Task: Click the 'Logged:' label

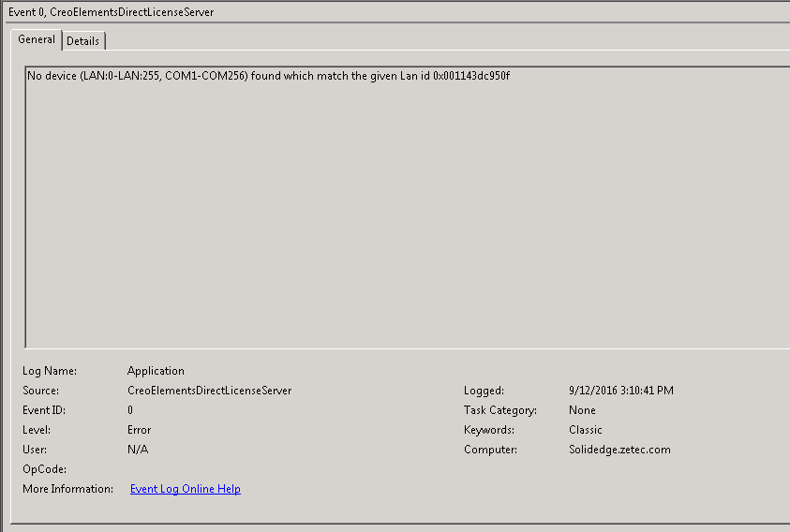Action: pyautogui.click(x=484, y=391)
